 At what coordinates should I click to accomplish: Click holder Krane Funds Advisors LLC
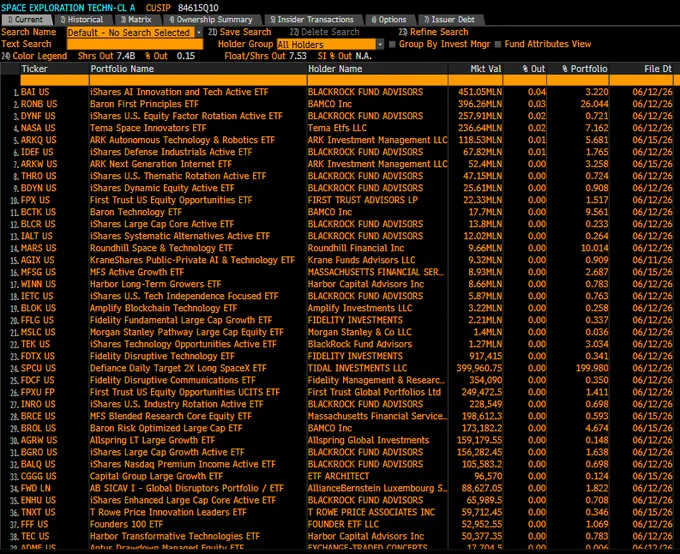point(362,260)
